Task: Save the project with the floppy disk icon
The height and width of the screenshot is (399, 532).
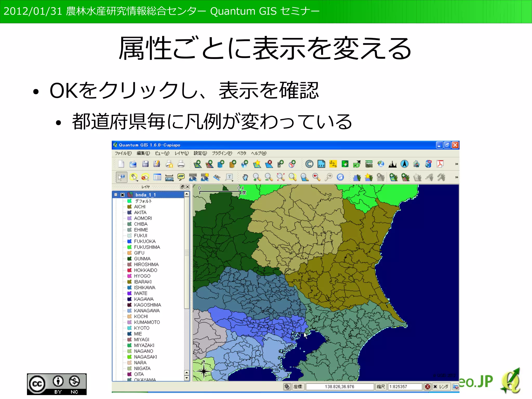Action: pos(145,164)
